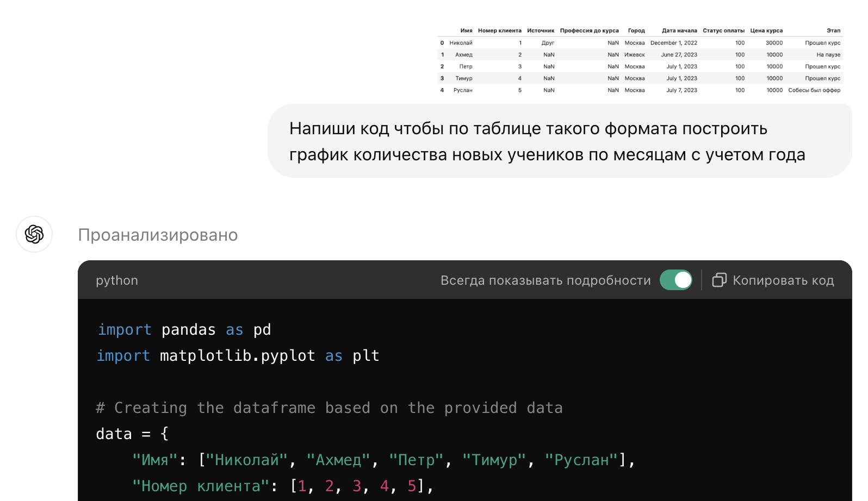Click the Профессия до курса table header
The width and height of the screenshot is (868, 501).
pos(590,30)
